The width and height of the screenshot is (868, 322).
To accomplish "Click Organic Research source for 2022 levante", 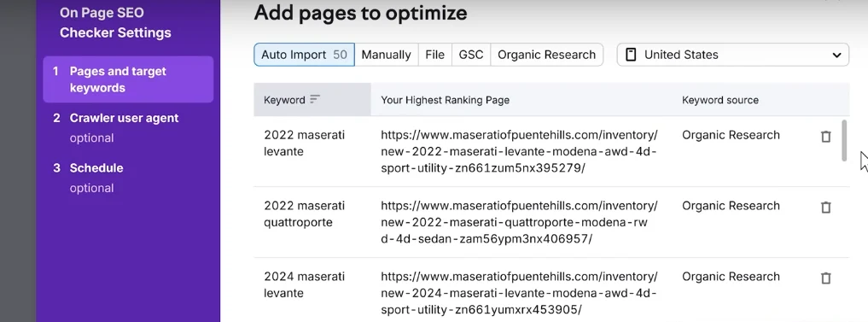I will click(x=731, y=135).
